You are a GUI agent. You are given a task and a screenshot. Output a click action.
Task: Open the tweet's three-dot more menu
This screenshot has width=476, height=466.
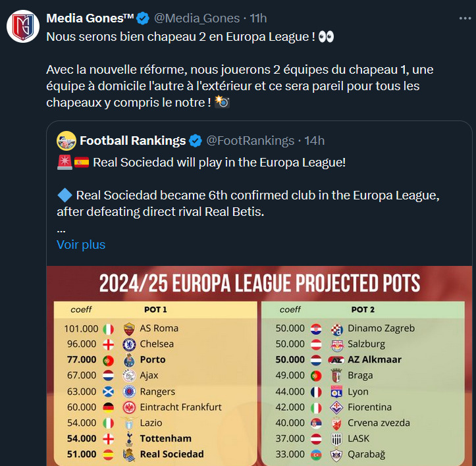point(465,18)
